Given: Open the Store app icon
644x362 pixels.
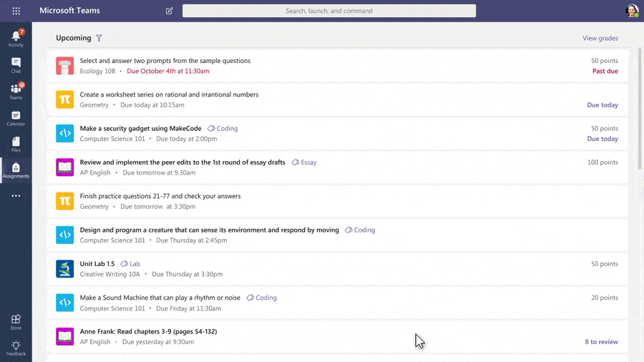Looking at the screenshot, I should (16, 321).
